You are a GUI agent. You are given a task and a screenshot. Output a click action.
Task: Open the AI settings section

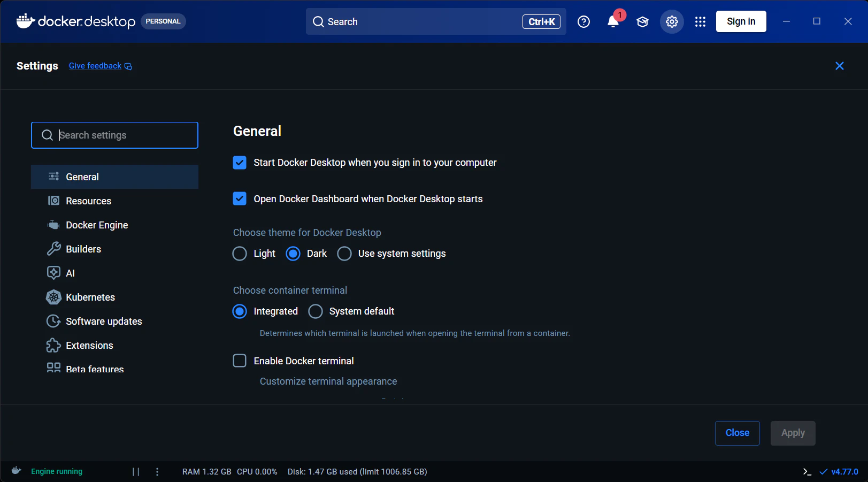pos(114,273)
